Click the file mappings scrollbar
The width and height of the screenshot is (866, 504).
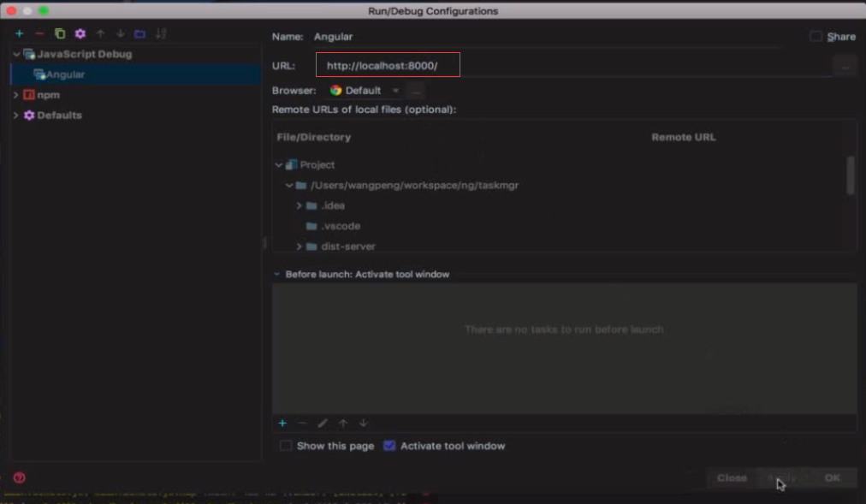[x=850, y=175]
